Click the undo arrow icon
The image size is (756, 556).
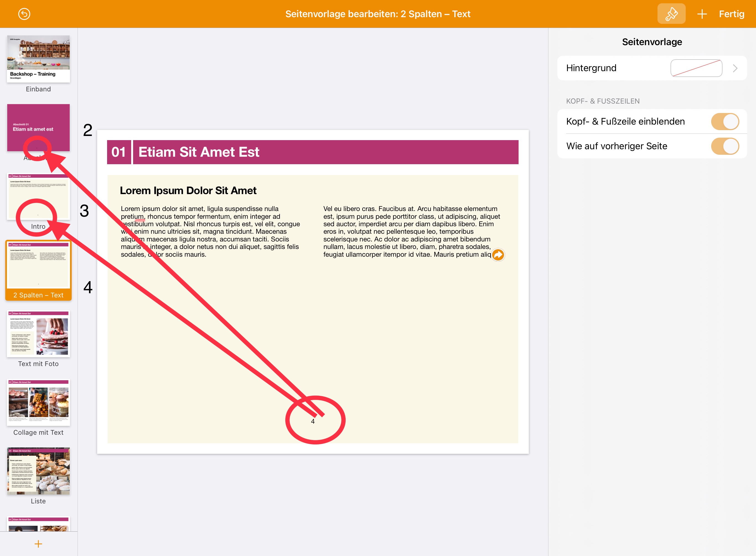(24, 14)
